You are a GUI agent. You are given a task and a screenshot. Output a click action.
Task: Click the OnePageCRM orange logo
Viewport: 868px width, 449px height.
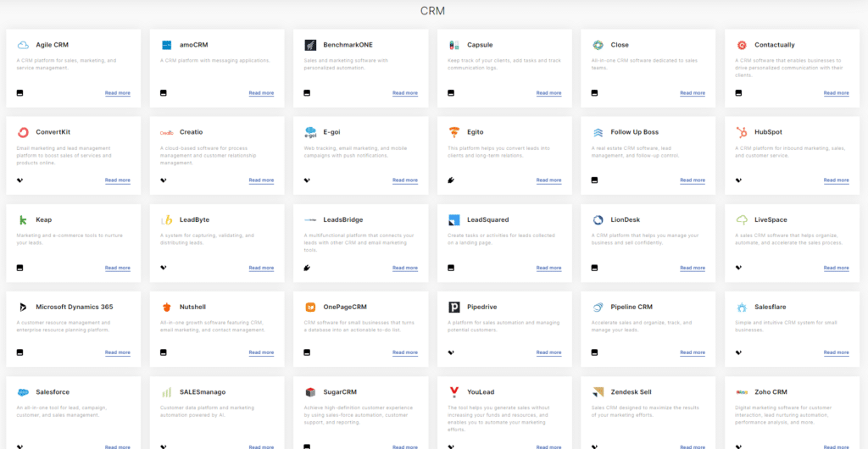tap(310, 307)
